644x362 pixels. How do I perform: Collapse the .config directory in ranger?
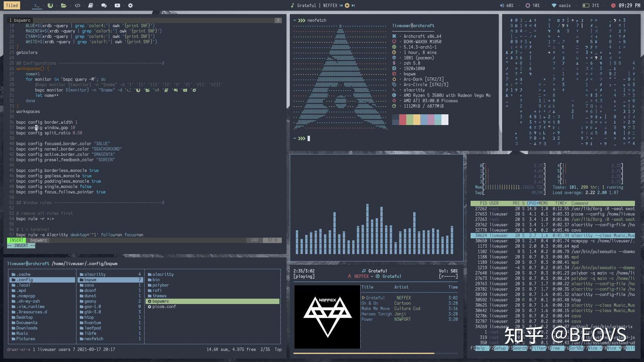(x=24, y=280)
